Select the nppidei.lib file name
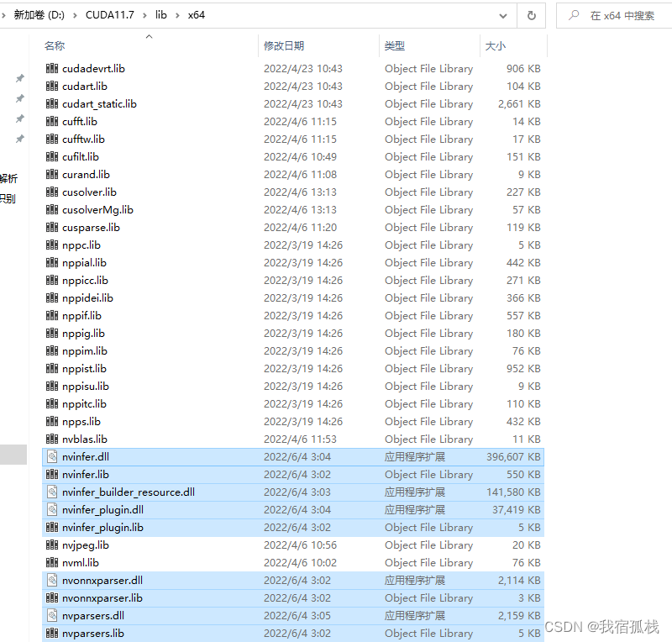672x642 pixels. point(87,297)
